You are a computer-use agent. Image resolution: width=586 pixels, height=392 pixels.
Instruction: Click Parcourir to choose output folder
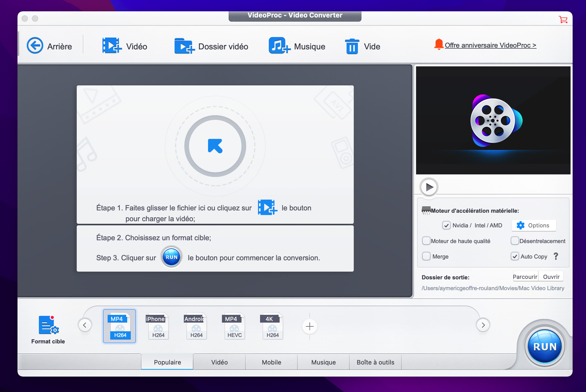point(525,277)
